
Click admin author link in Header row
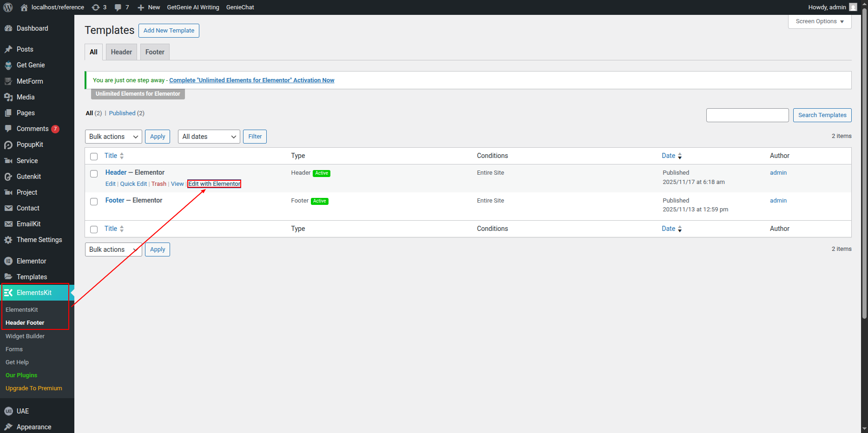[x=778, y=173]
